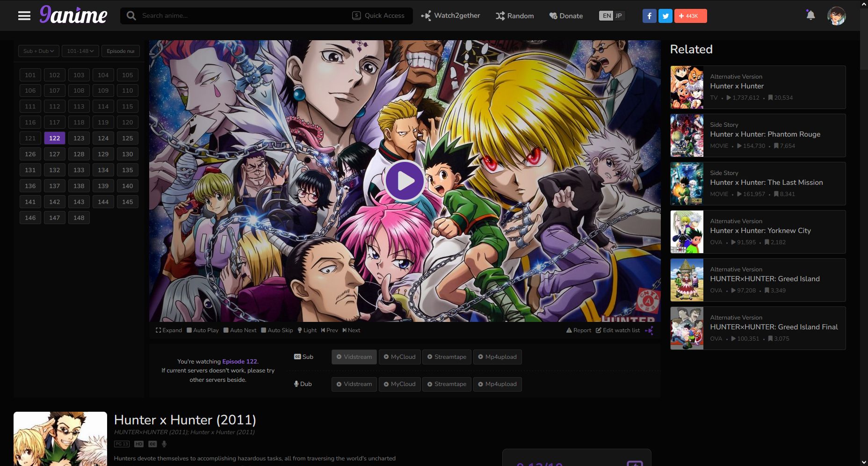
Task: Click the PG 13 rating badge
Action: [x=122, y=444]
